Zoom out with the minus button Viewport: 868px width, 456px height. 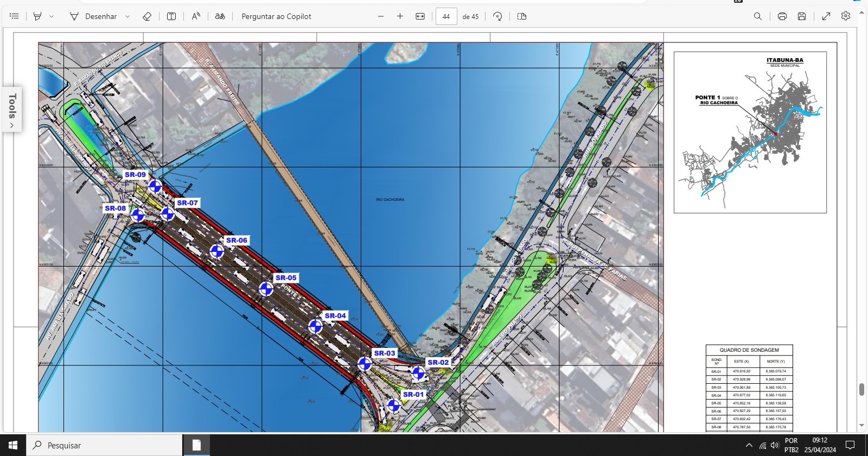pyautogui.click(x=381, y=16)
